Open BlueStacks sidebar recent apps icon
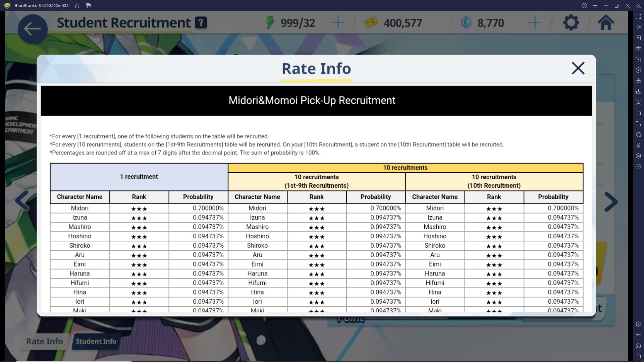This screenshot has width=644, height=362. tap(638, 356)
